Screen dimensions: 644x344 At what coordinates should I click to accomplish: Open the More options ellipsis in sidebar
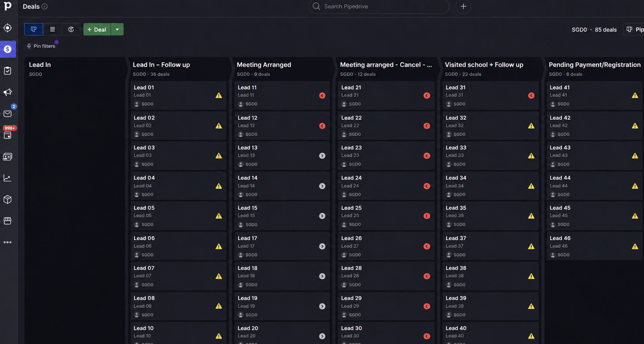(x=8, y=242)
